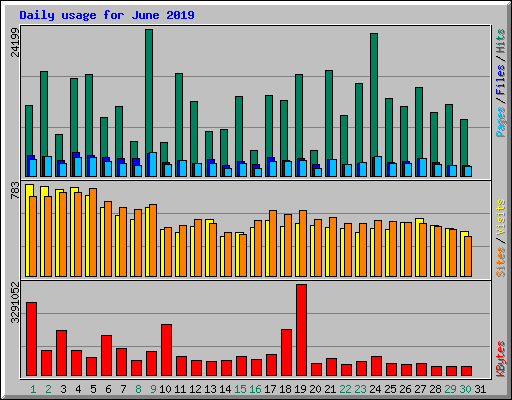Image resolution: width=512 pixels, height=400 pixels.
Task: Click the blue "Files" legend label
Action: (501, 80)
